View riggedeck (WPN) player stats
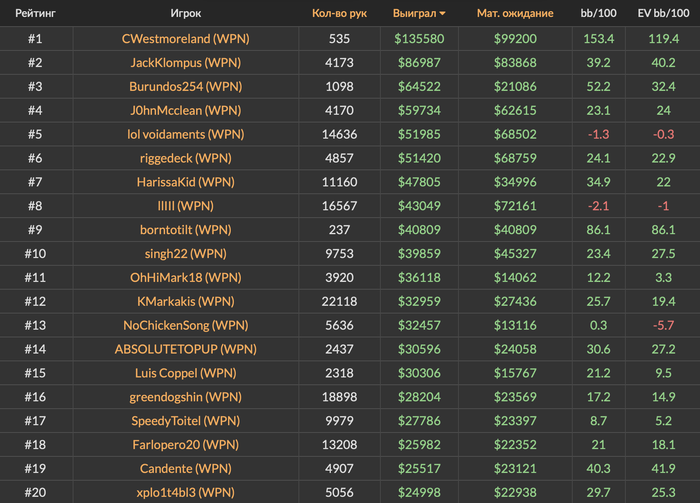The height and width of the screenshot is (503, 700). point(186,158)
